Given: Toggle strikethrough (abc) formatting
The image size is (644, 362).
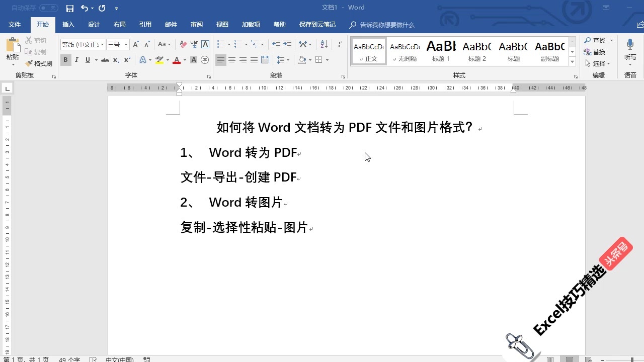Looking at the screenshot, I should click(x=105, y=60).
